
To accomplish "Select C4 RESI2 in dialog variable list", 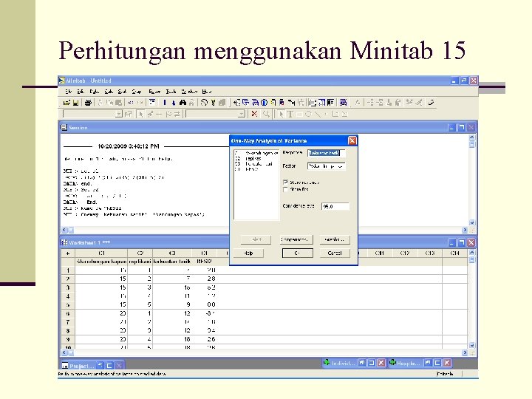I will [x=256, y=169].
